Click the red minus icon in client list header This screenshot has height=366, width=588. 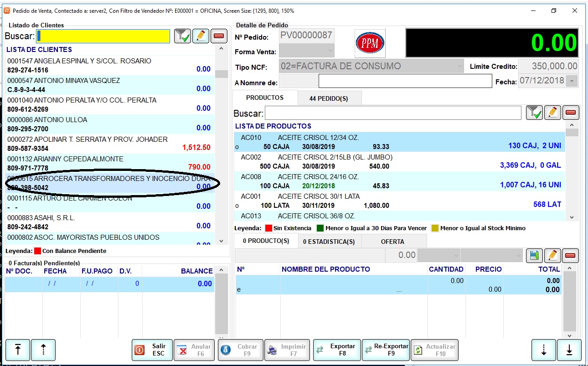219,36
